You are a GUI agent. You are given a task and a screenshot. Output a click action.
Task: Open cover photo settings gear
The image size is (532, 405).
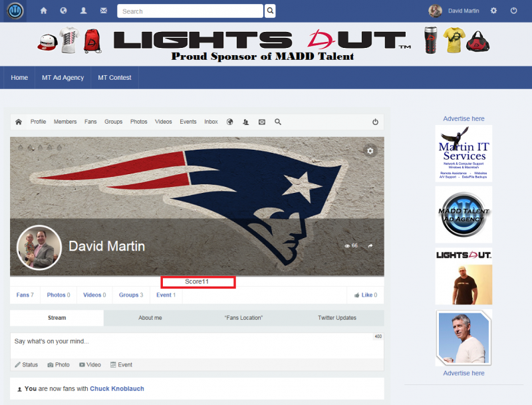(x=370, y=150)
